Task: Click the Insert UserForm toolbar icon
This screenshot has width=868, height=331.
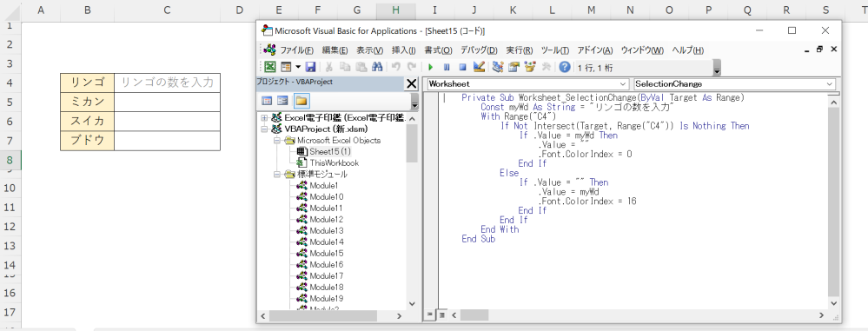Action: coord(286,67)
